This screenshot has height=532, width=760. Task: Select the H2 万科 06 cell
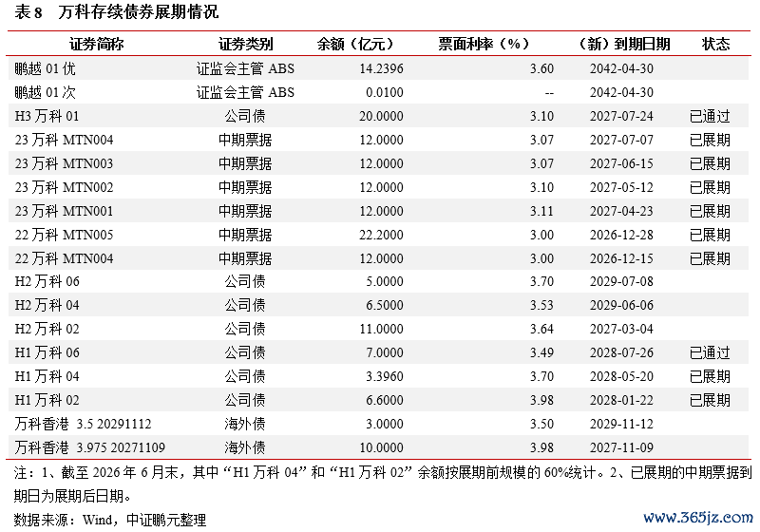[x=47, y=281]
